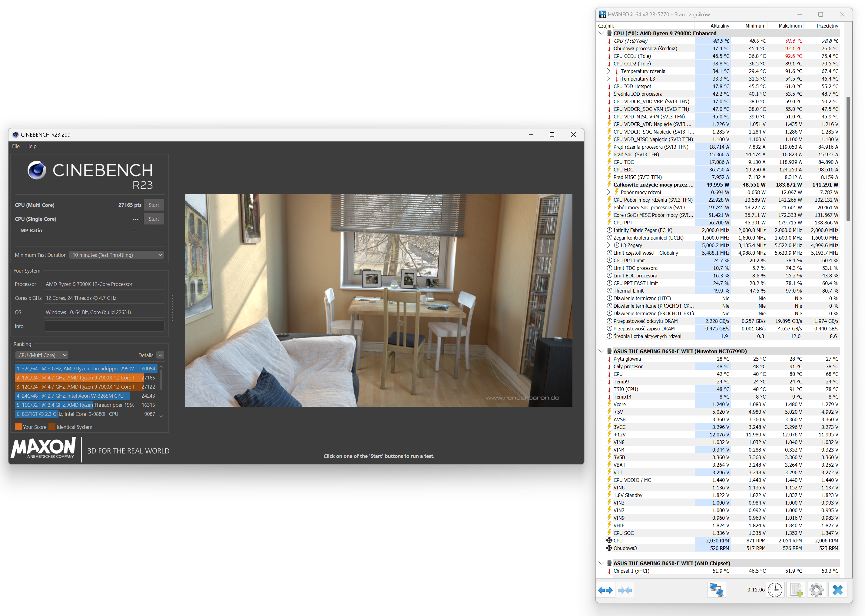Screen dimensions: 865x616
Task: Click the Cinebench logo in the title bar
Action: pyautogui.click(x=15, y=135)
